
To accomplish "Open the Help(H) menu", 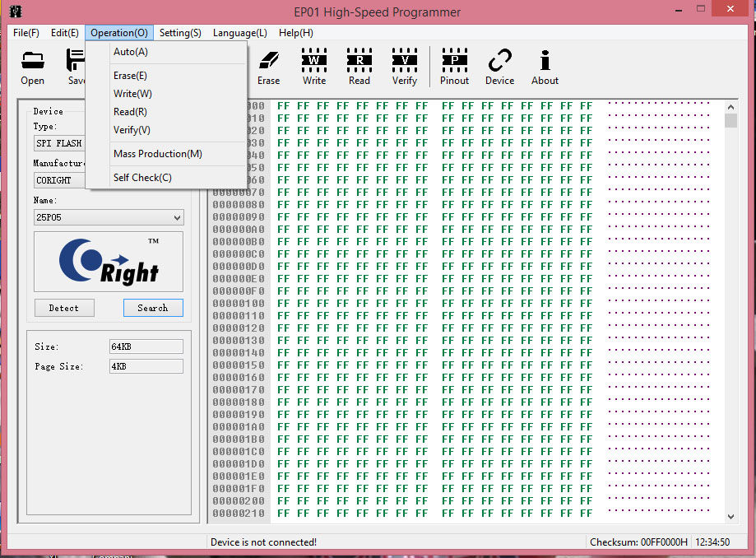I will point(296,33).
